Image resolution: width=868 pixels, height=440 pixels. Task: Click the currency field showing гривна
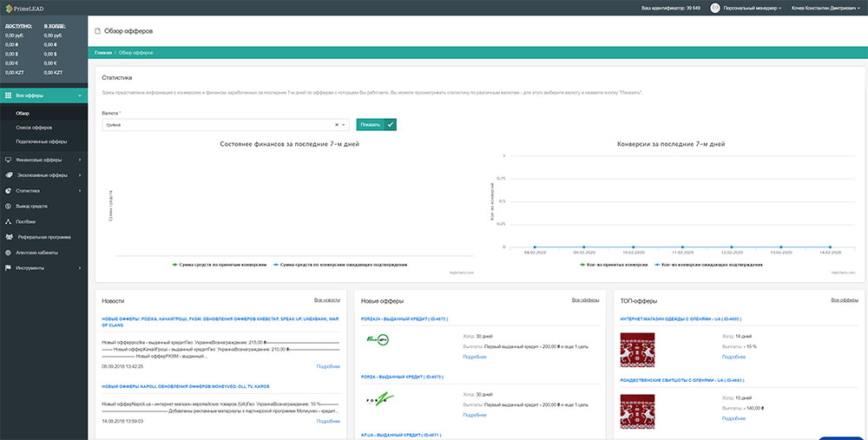pyautogui.click(x=226, y=124)
